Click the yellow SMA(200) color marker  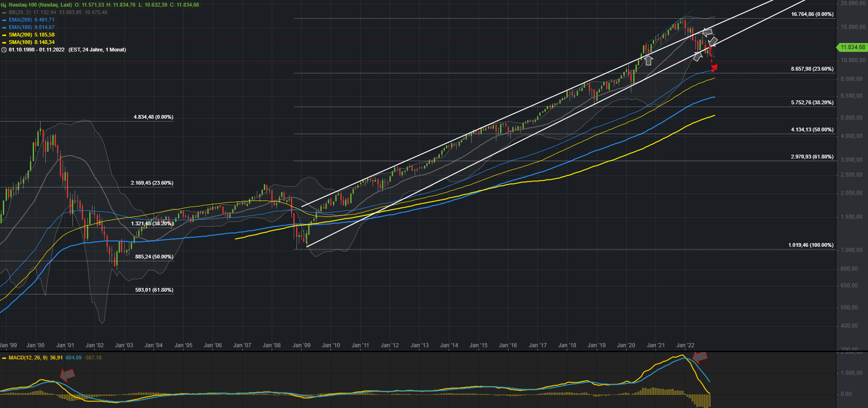pyautogui.click(x=4, y=35)
